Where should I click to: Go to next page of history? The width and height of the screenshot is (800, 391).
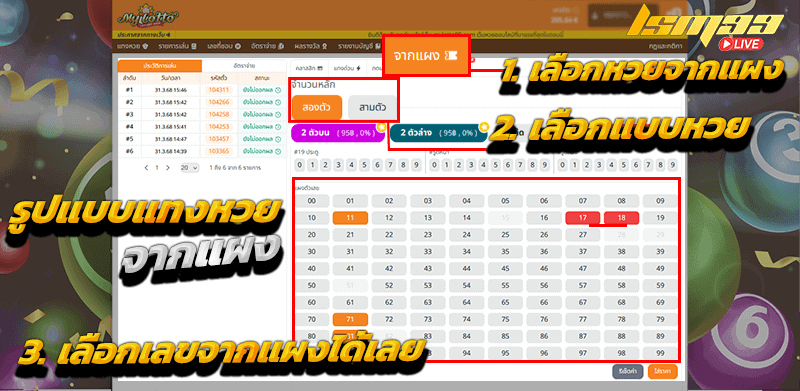(168, 167)
